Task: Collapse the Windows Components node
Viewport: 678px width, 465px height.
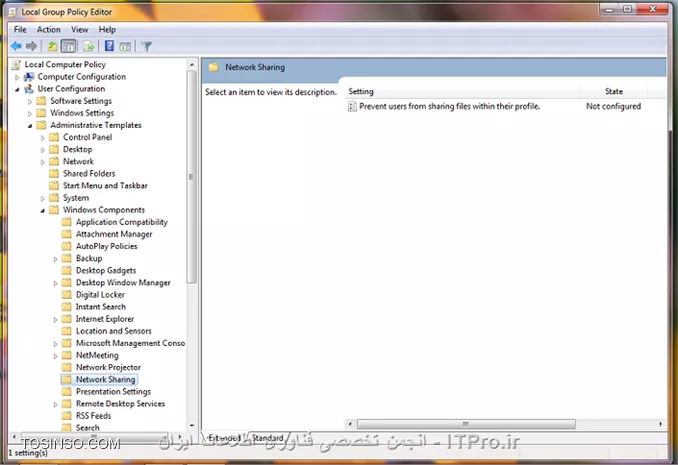Action: (42, 210)
